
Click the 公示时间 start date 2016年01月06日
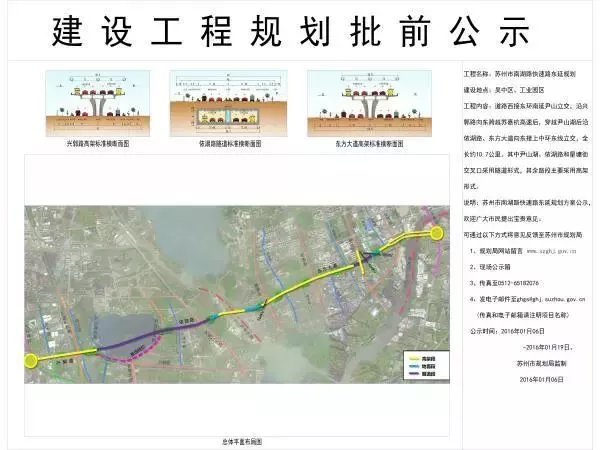click(523, 331)
